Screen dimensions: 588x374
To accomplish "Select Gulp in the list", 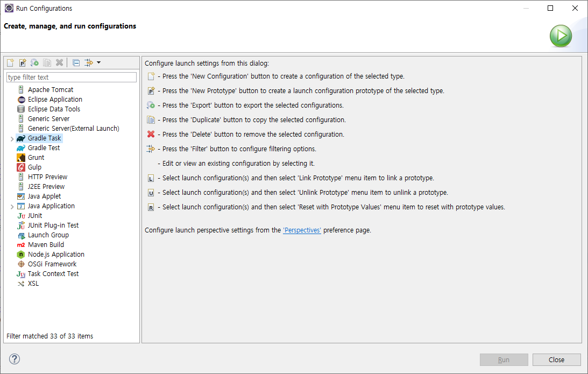I will point(34,167).
